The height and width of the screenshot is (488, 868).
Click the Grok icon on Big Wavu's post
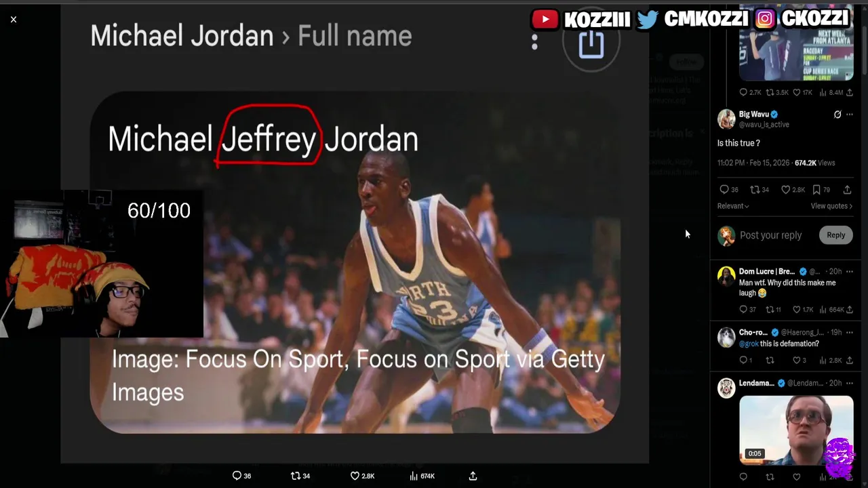point(837,115)
